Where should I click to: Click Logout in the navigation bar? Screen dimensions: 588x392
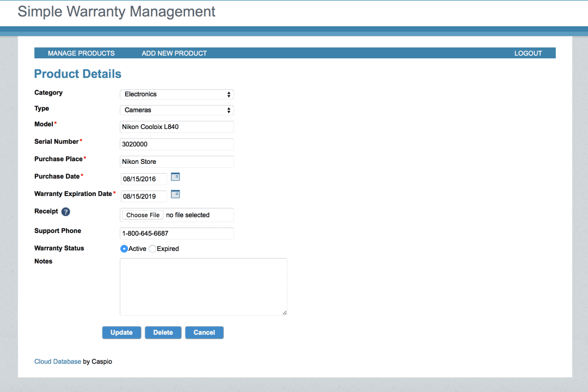coord(528,53)
